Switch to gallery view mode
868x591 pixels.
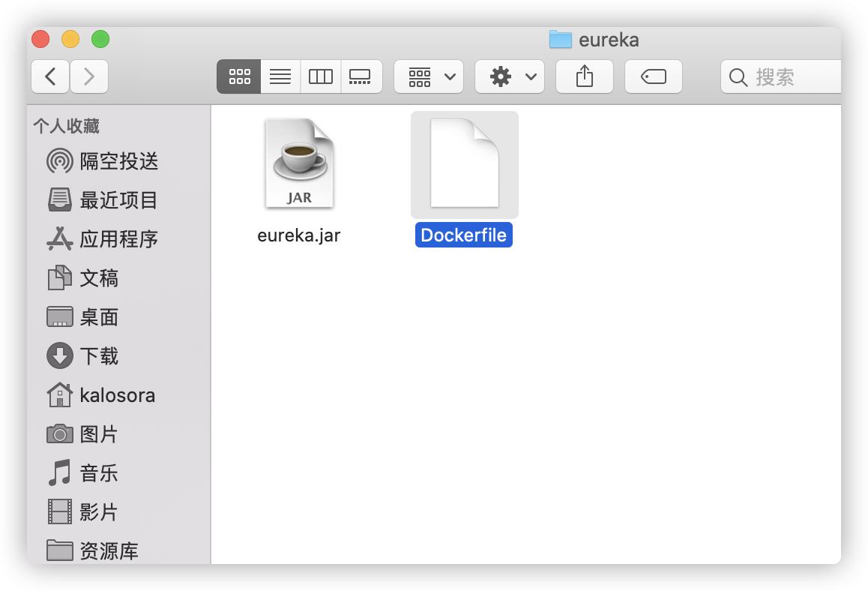361,76
